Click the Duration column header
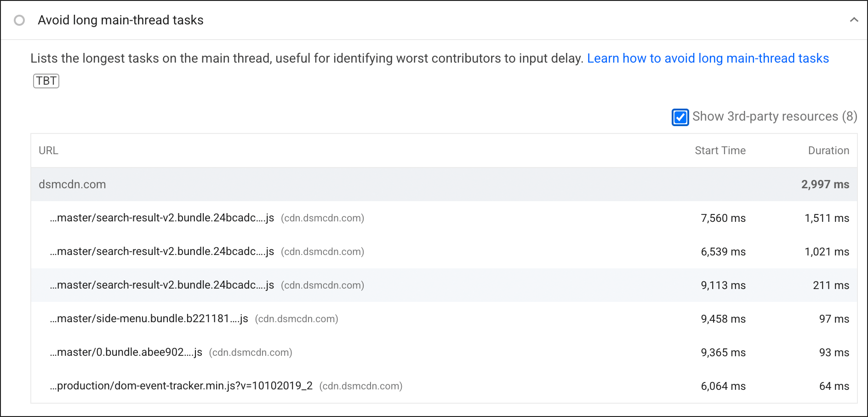This screenshot has height=417, width=868. coord(828,151)
